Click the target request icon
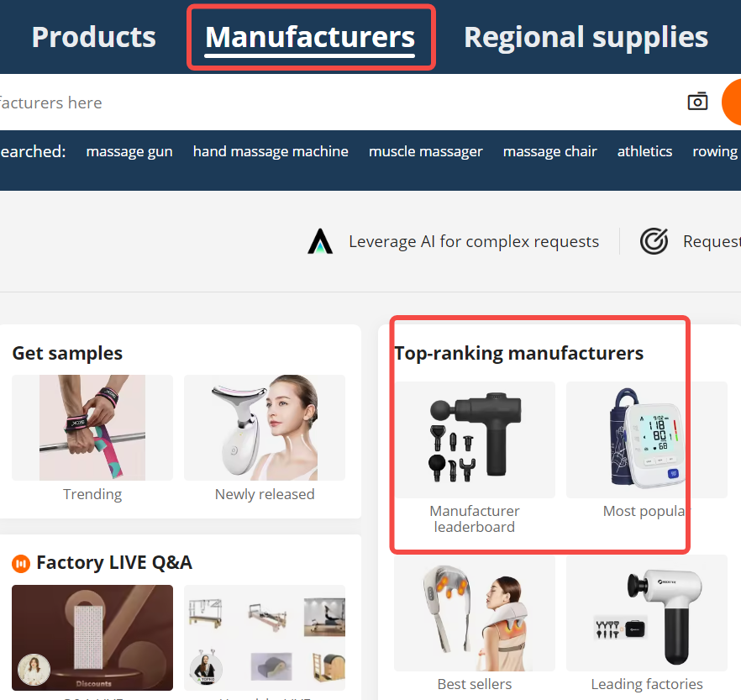 tap(654, 241)
